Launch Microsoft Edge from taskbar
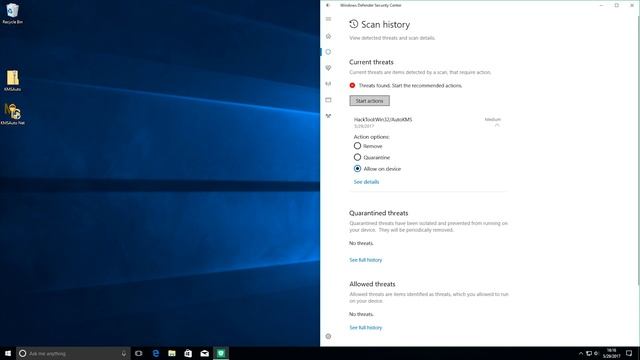This screenshot has width=640, height=360. (156, 353)
